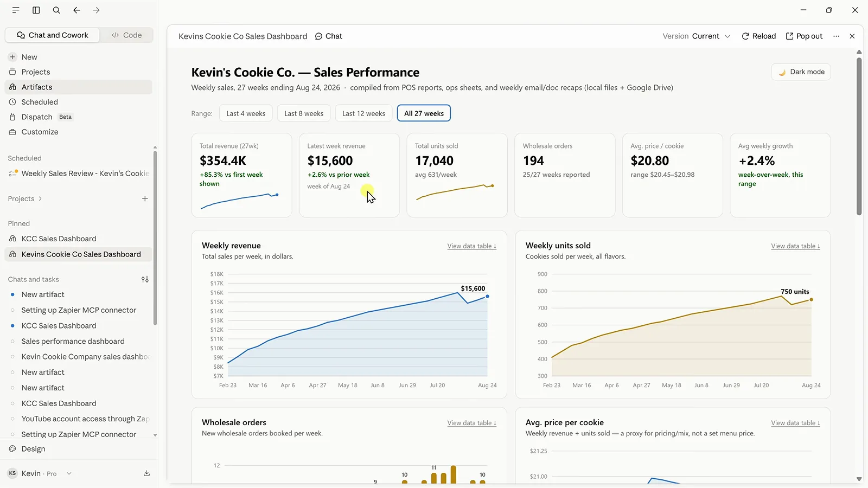View data table for Wholesale orders
This screenshot has width=868, height=488.
[471, 423]
